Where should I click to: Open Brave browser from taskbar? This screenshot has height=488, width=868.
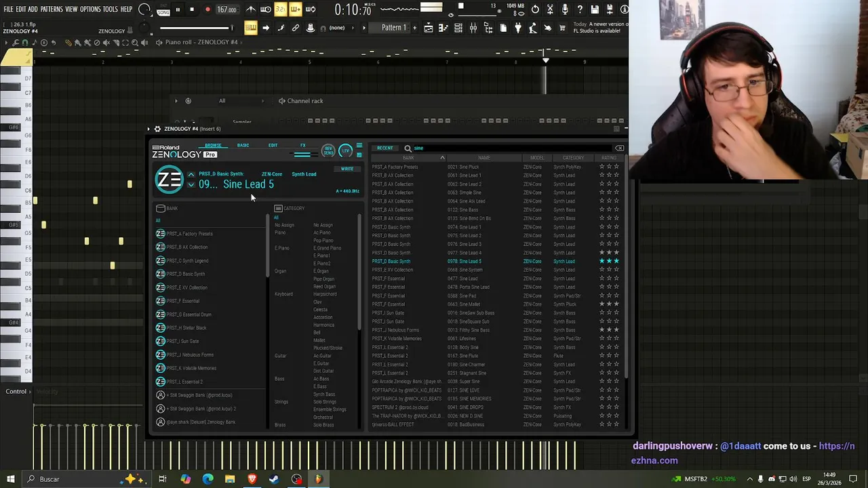click(252, 479)
